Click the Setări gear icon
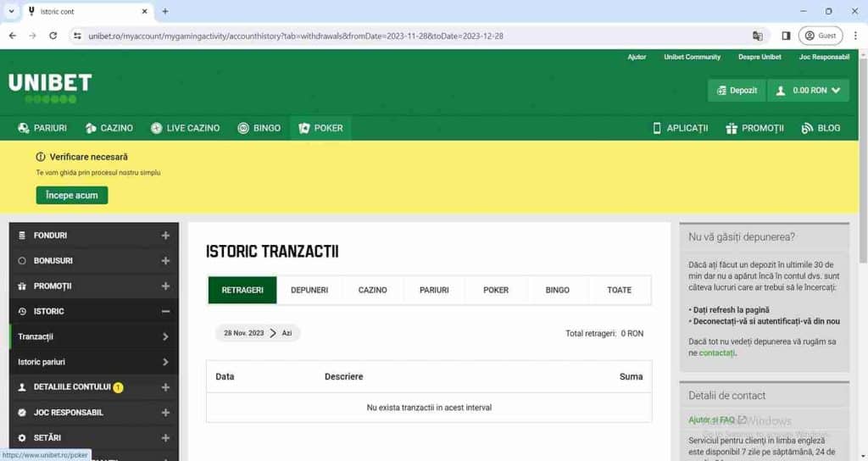The image size is (868, 461). pyautogui.click(x=22, y=438)
